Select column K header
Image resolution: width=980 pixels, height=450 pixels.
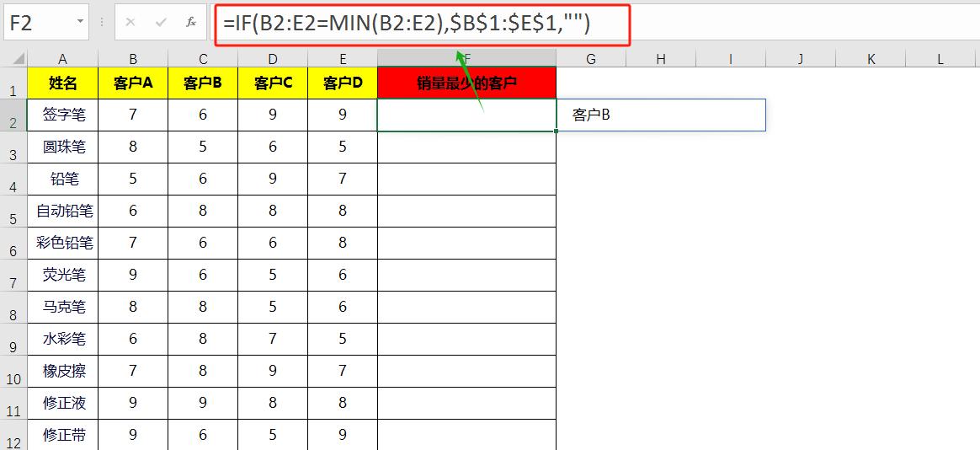tap(871, 59)
